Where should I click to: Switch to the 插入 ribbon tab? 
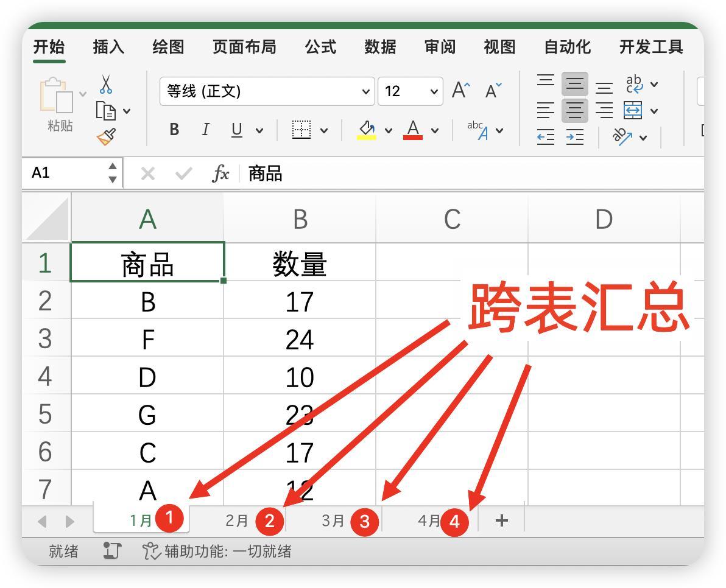tap(108, 47)
